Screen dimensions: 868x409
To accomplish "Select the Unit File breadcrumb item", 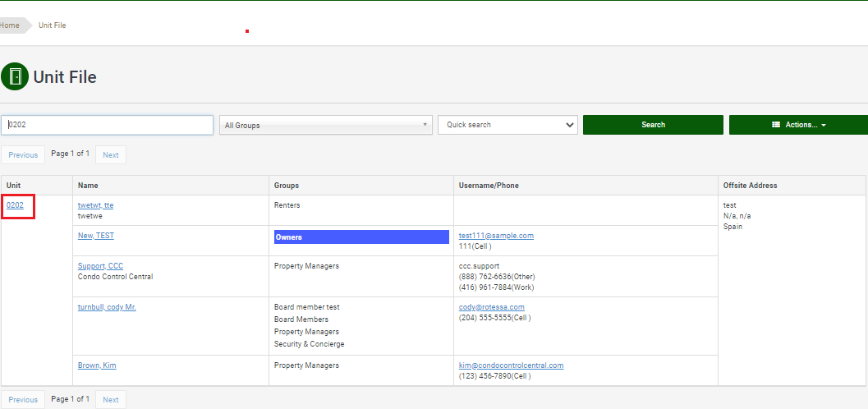I will [x=53, y=25].
